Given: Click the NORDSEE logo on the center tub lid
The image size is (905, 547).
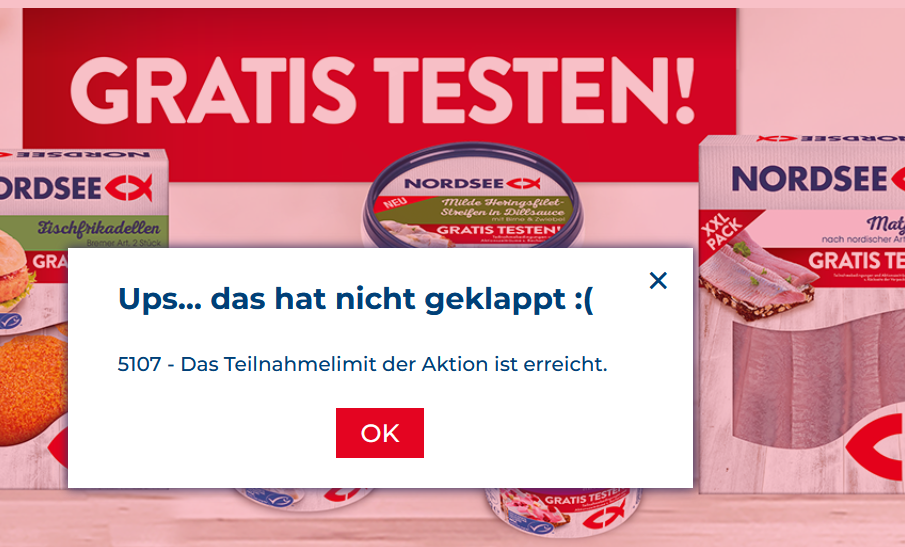Looking at the screenshot, I should click(472, 183).
